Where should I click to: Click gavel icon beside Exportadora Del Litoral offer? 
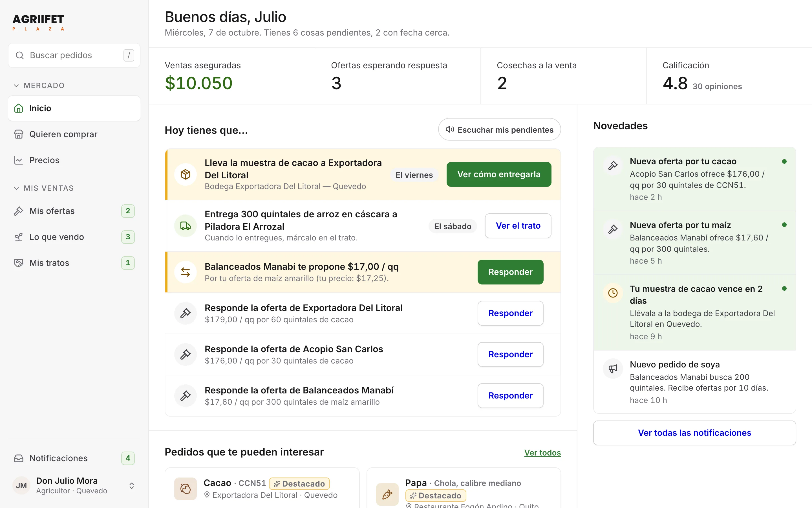pos(186,313)
